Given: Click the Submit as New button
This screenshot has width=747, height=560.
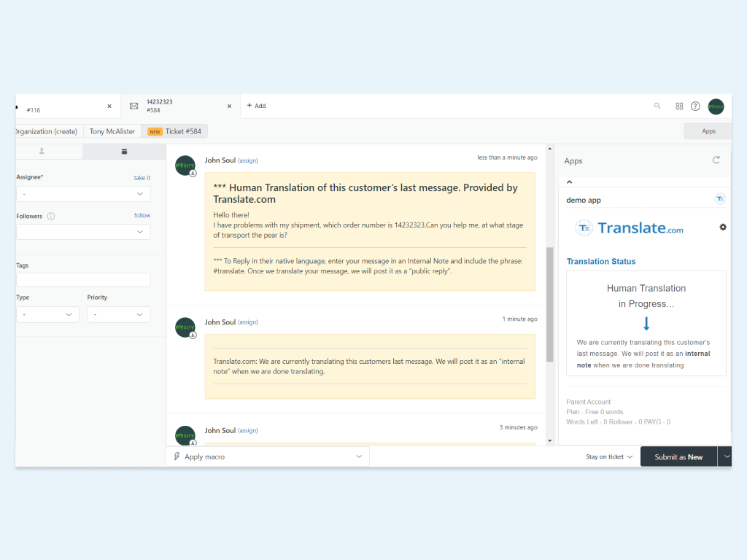Looking at the screenshot, I should coord(678,457).
